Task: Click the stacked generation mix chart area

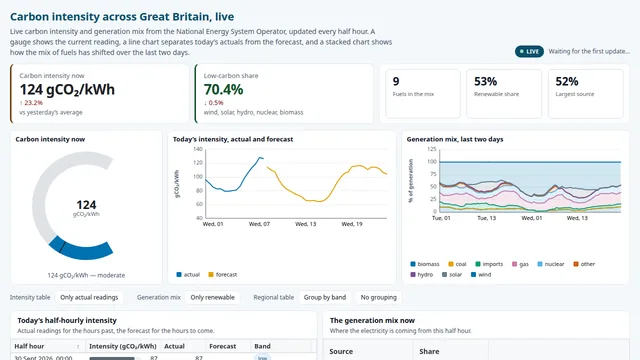Action: pos(530,187)
